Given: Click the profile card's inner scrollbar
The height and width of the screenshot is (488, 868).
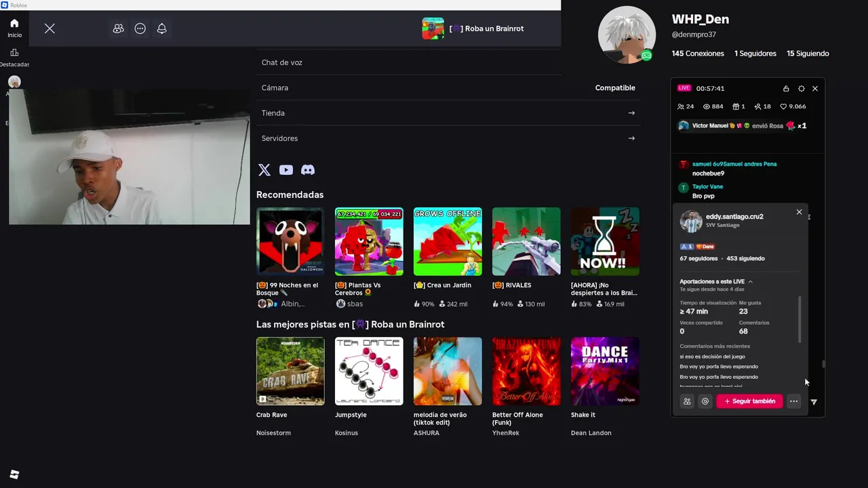Looking at the screenshot, I should coord(800,319).
